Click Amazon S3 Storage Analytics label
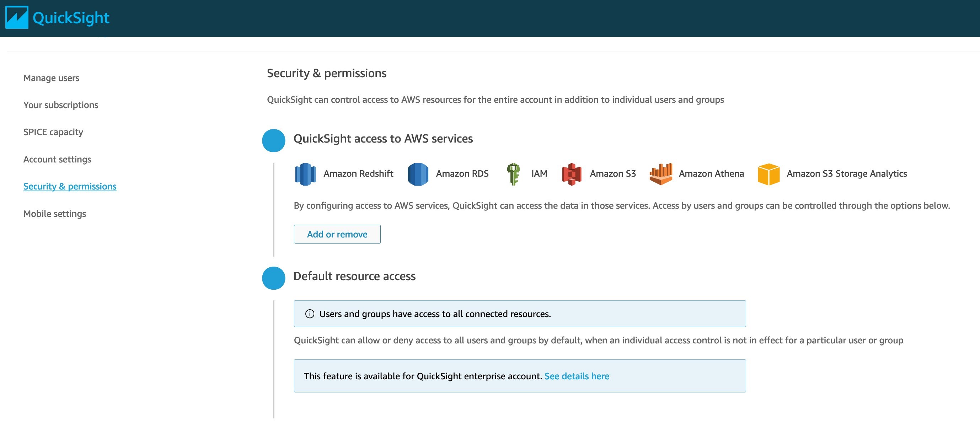The width and height of the screenshot is (980, 428). click(x=847, y=173)
